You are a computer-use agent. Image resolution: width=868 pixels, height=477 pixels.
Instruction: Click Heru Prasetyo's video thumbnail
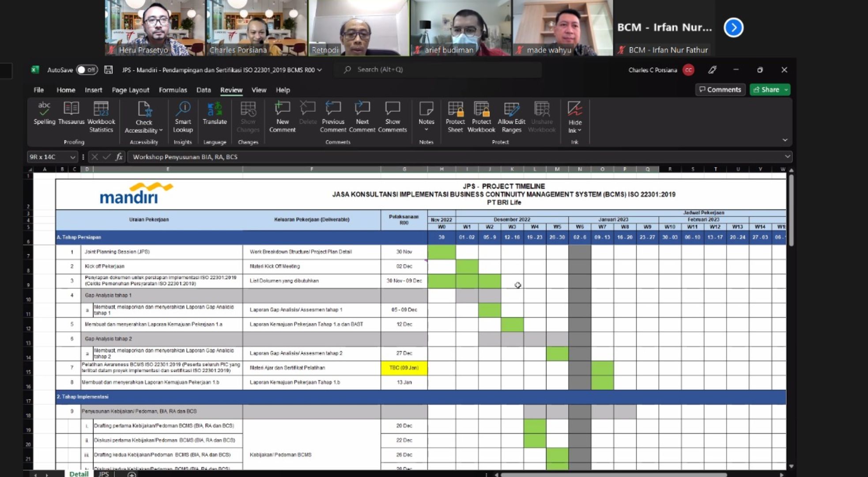(x=155, y=28)
